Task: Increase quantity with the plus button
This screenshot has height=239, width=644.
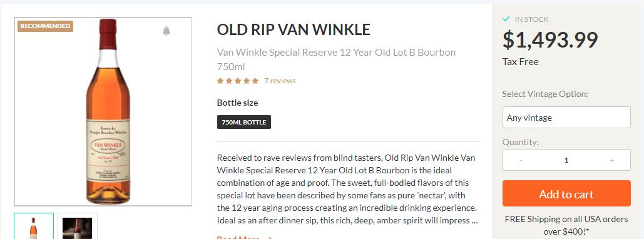Action: point(611,160)
